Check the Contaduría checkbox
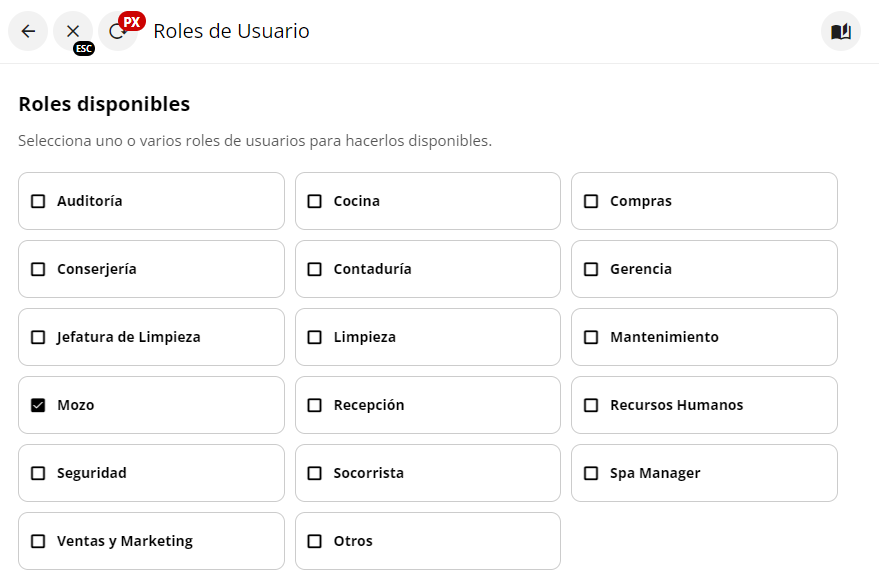 tap(315, 269)
